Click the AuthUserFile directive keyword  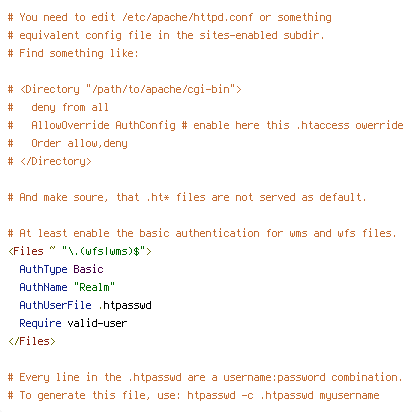click(55, 305)
